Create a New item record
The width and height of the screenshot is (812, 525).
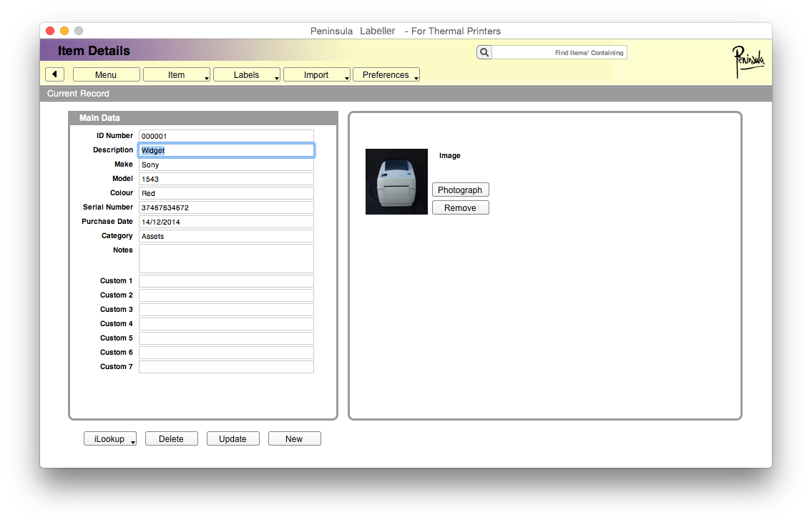click(294, 438)
